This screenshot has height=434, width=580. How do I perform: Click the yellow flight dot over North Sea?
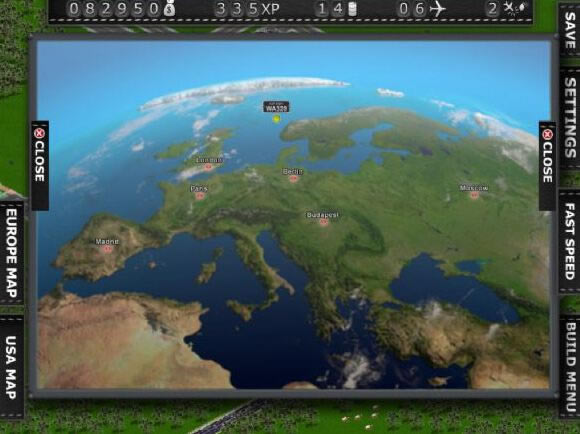(x=276, y=119)
